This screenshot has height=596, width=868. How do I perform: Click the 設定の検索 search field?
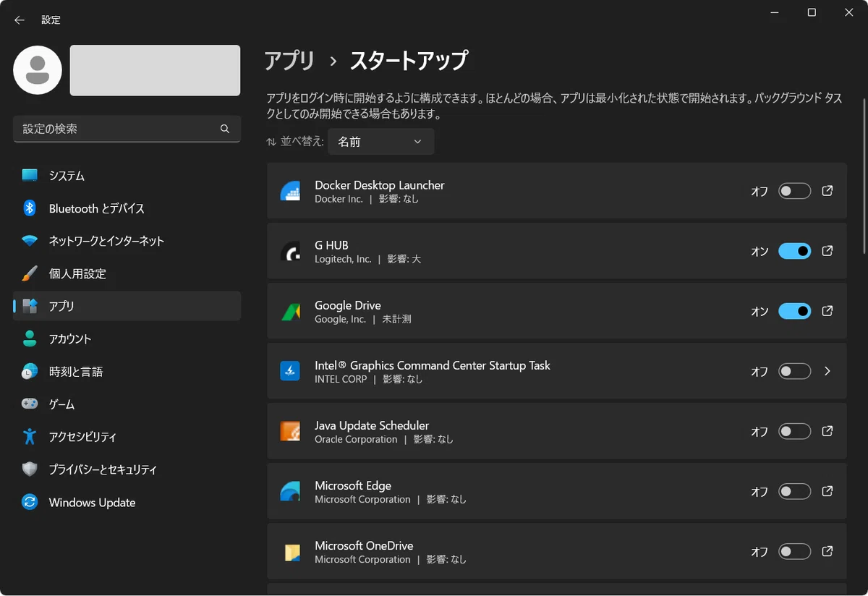pos(127,129)
